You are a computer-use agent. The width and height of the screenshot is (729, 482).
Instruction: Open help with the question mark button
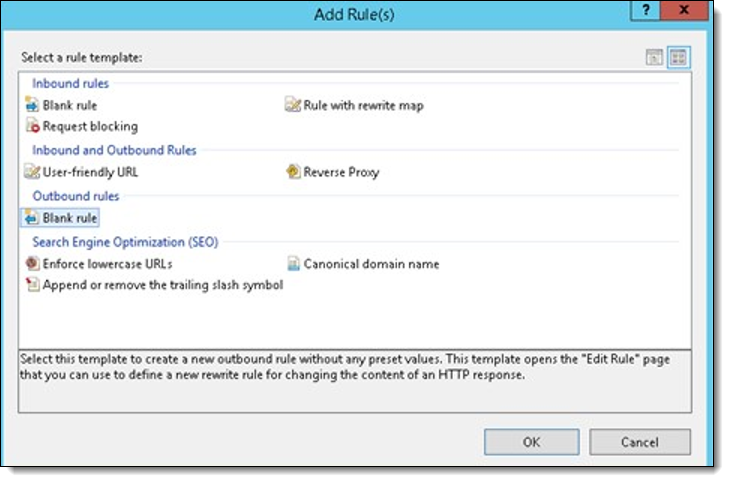(648, 10)
